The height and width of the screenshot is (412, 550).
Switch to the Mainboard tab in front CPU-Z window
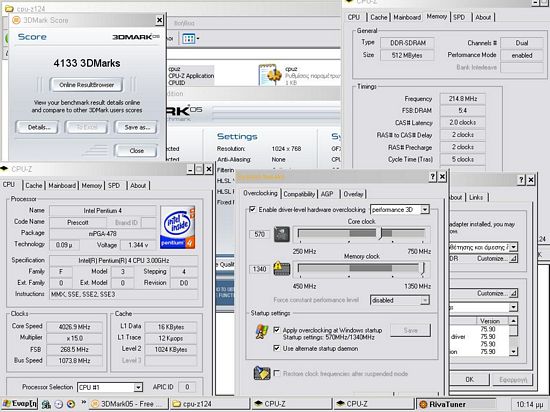click(62, 185)
